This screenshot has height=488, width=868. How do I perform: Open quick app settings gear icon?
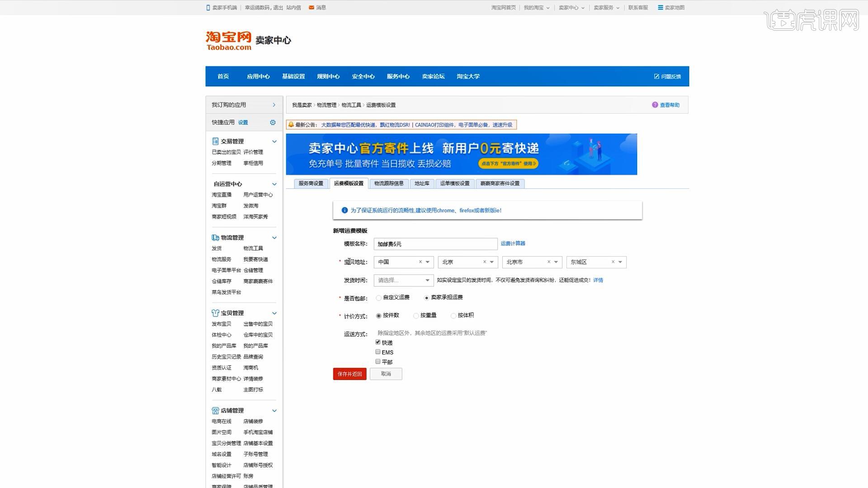(273, 122)
